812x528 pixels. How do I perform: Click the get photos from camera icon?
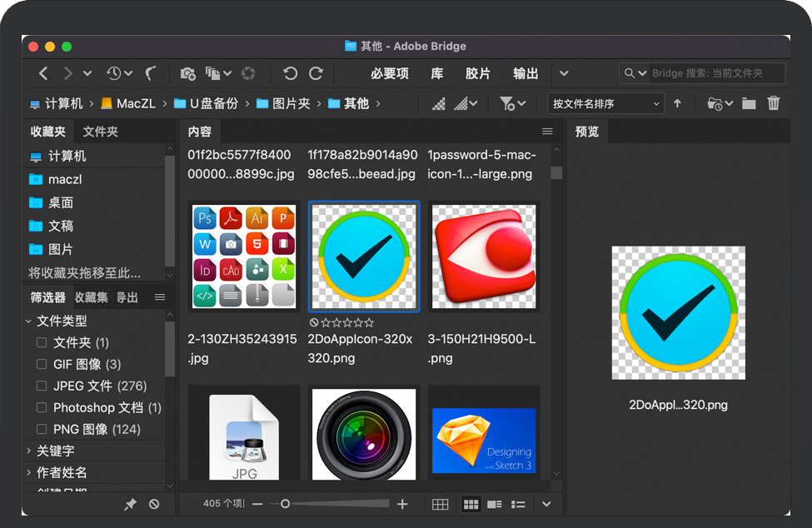click(x=188, y=73)
